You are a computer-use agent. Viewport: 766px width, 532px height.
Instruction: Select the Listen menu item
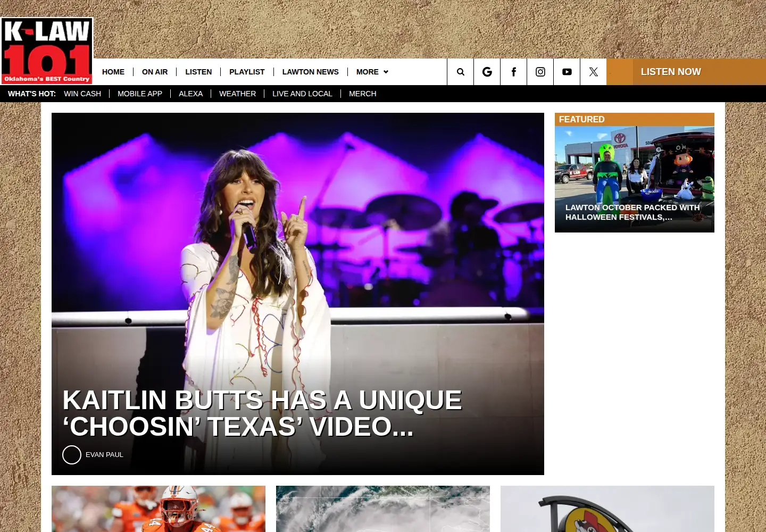[x=198, y=72]
